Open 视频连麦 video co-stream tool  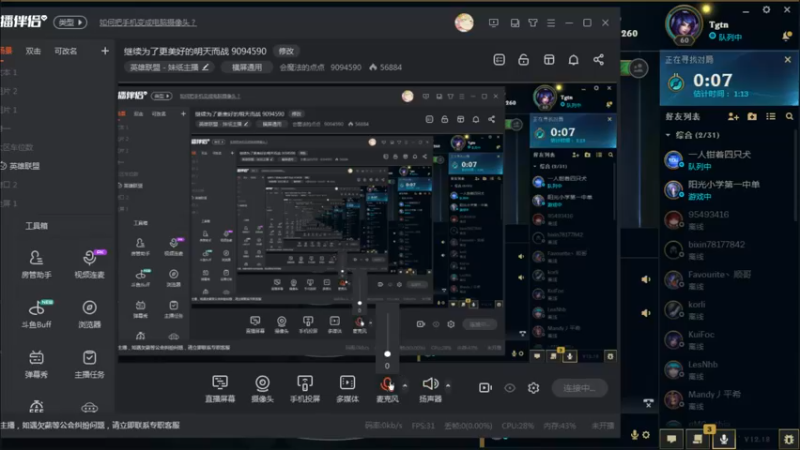pyautogui.click(x=89, y=264)
